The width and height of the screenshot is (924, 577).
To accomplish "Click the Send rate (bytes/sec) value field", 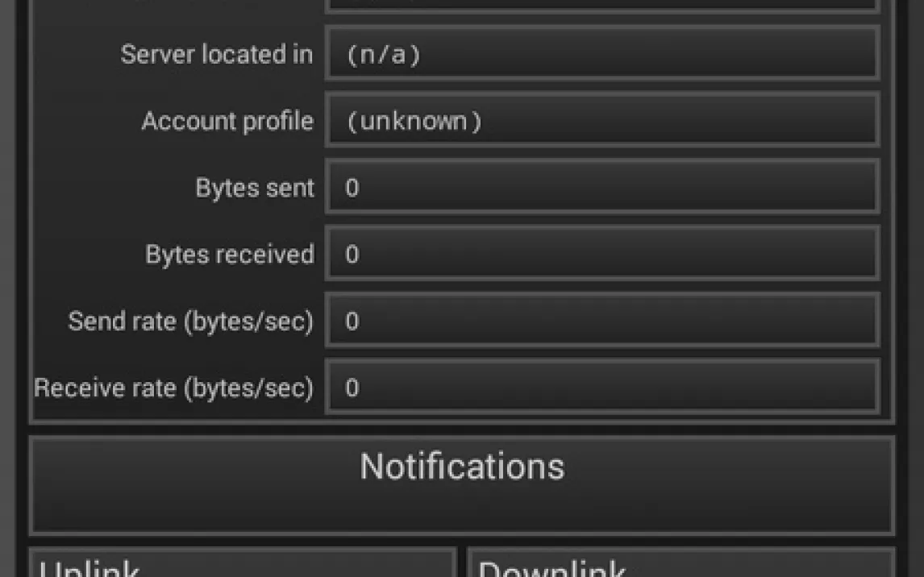I will 602,320.
